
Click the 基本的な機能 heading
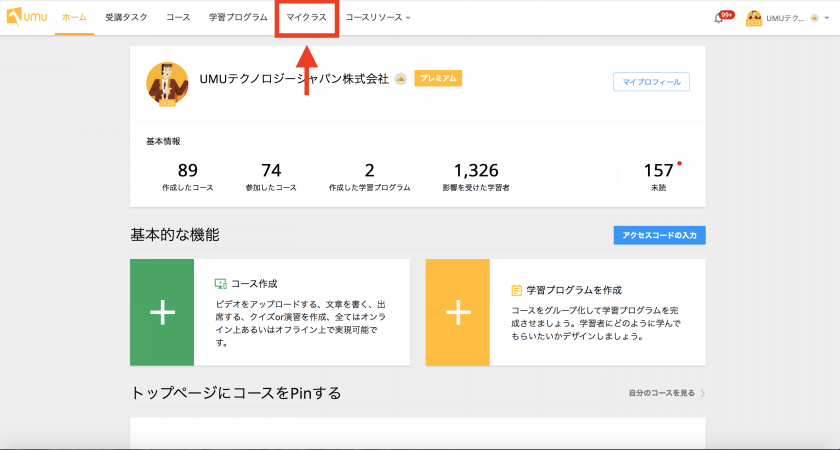(x=175, y=235)
